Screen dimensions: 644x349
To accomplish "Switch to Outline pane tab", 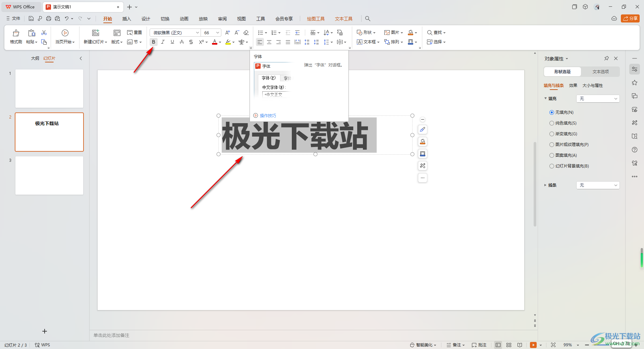I will pos(35,58).
